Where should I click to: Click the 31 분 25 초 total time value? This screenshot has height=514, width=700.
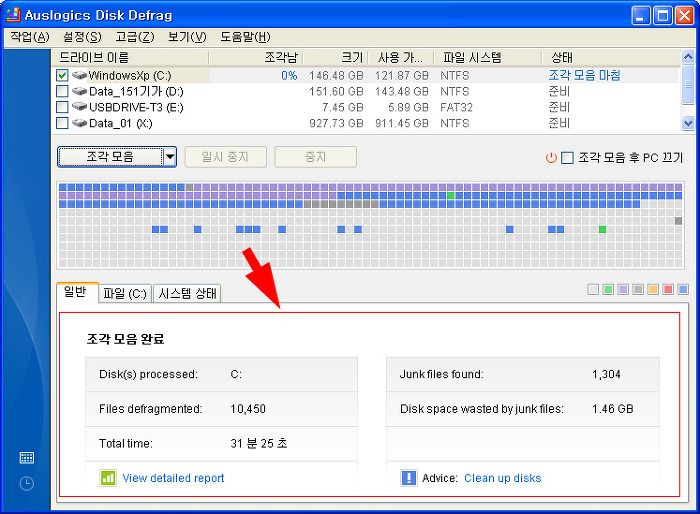(259, 443)
